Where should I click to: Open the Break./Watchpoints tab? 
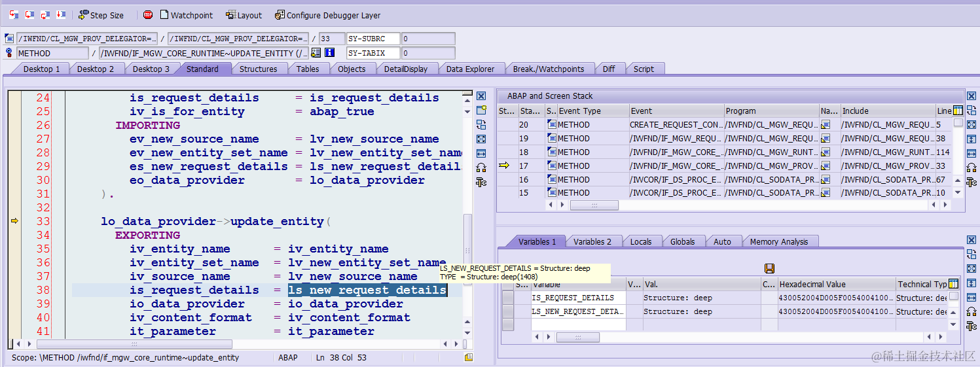pos(549,69)
